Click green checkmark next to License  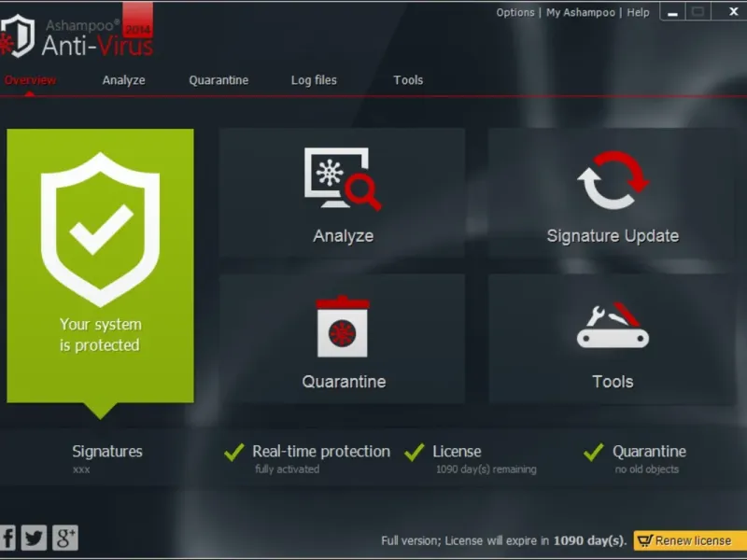(414, 452)
